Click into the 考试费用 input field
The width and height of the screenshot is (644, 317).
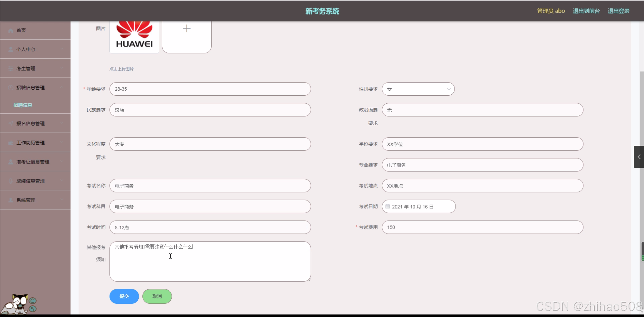482,227
